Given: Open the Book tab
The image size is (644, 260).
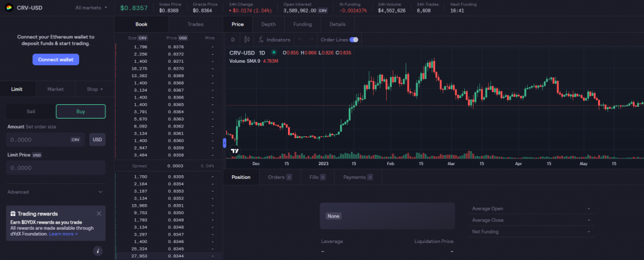Looking at the screenshot, I should tap(142, 24).
